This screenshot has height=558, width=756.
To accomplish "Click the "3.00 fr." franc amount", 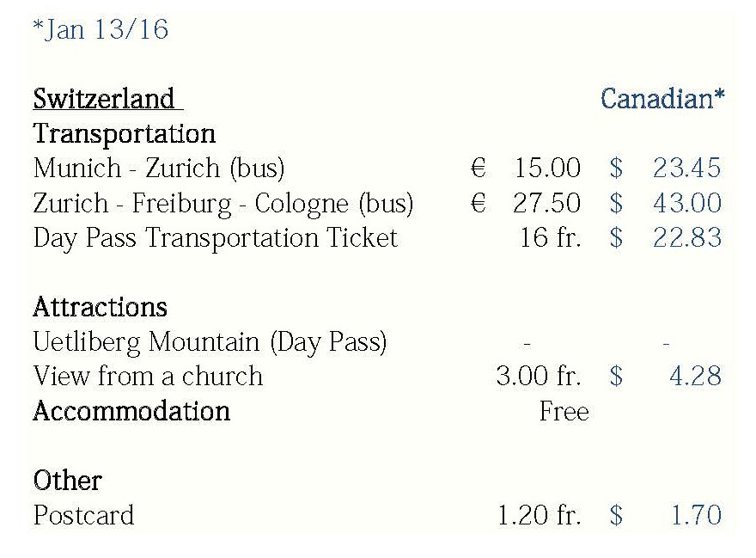I will (x=539, y=377).
